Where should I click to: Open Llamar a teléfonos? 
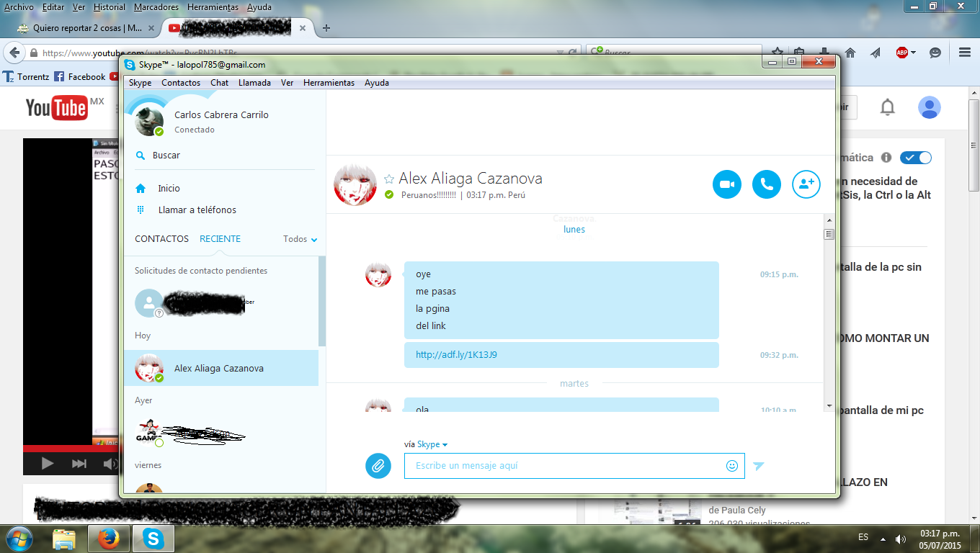197,210
